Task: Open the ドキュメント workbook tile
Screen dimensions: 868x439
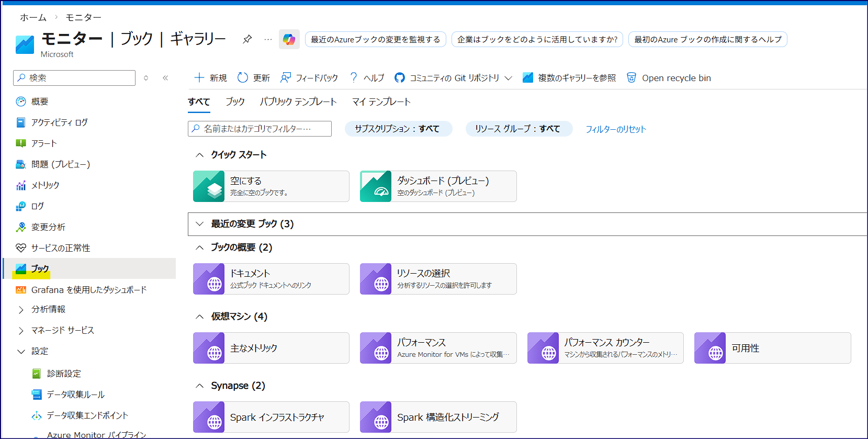Action: click(x=271, y=279)
